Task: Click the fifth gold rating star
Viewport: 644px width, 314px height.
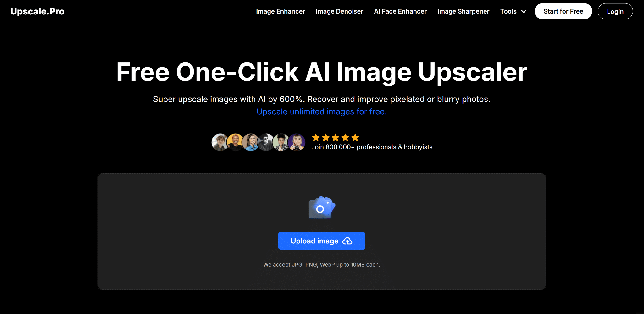Action: 355,138
